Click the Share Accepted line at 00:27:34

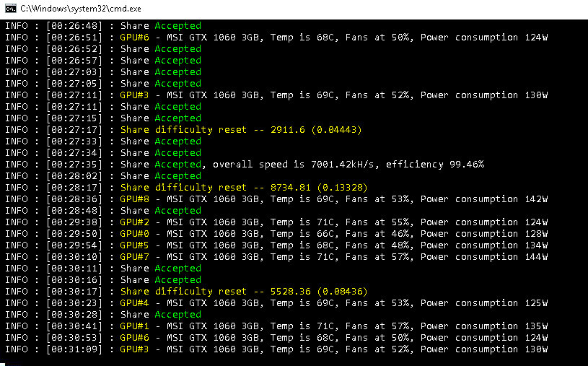103,153
